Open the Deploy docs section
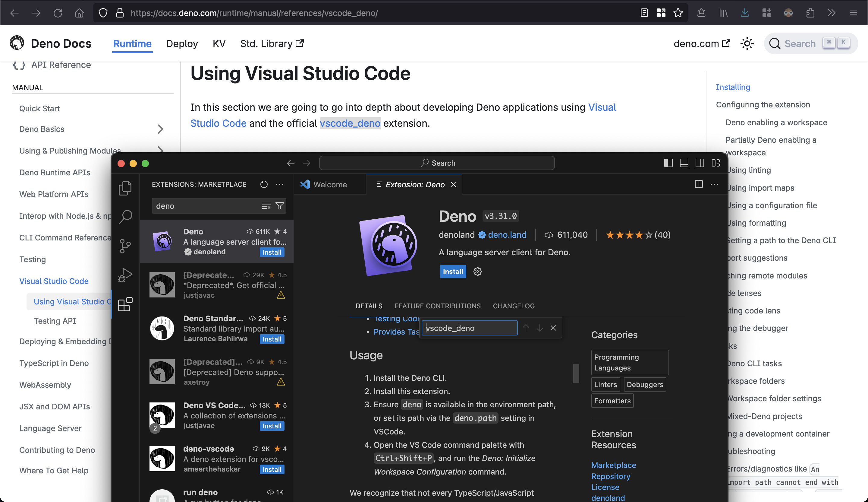 click(x=182, y=43)
